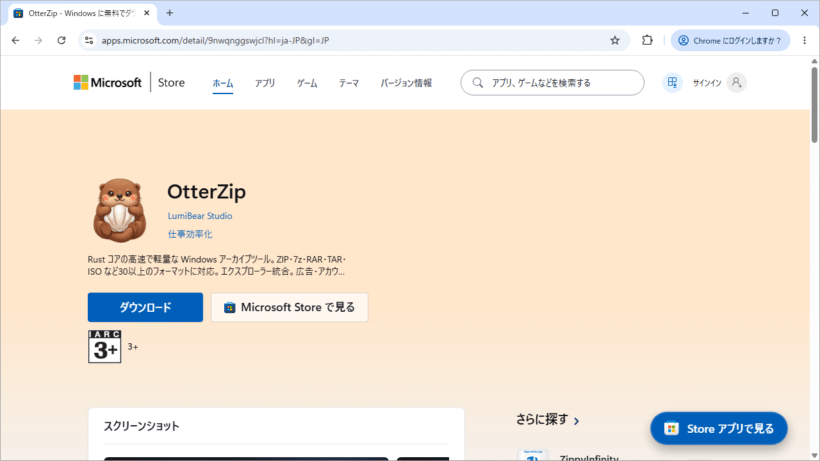Open a new browser tab
The width and height of the screenshot is (820, 461).
pos(169,13)
